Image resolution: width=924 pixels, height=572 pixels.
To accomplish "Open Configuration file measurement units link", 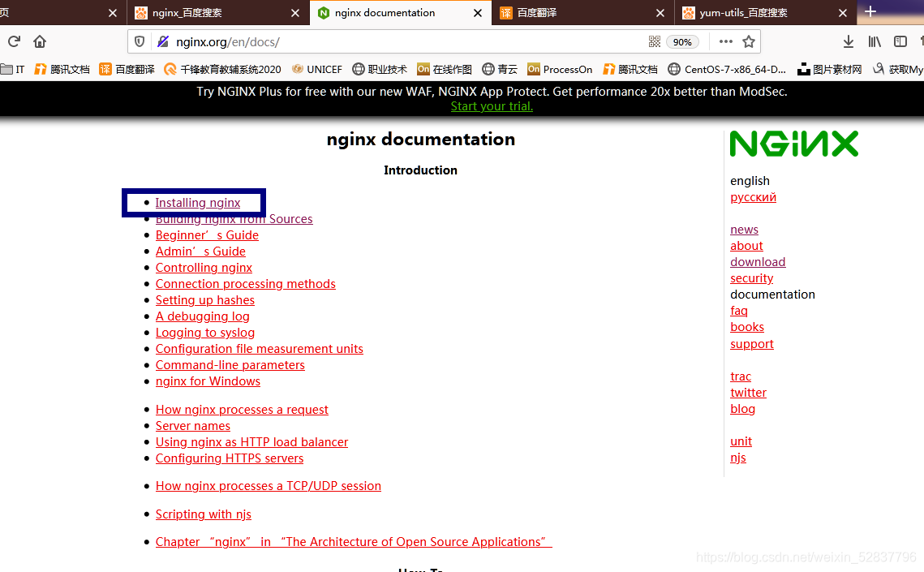I will [x=260, y=349].
